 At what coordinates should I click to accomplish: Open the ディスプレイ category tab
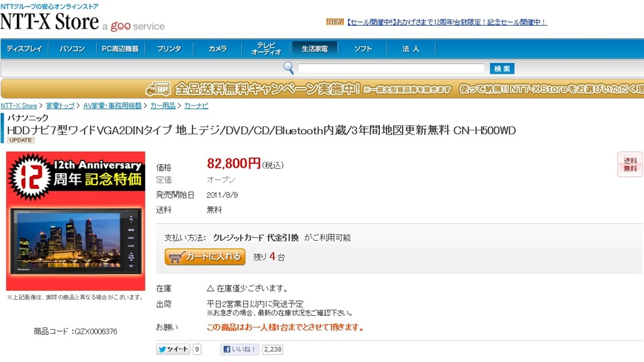click(25, 48)
